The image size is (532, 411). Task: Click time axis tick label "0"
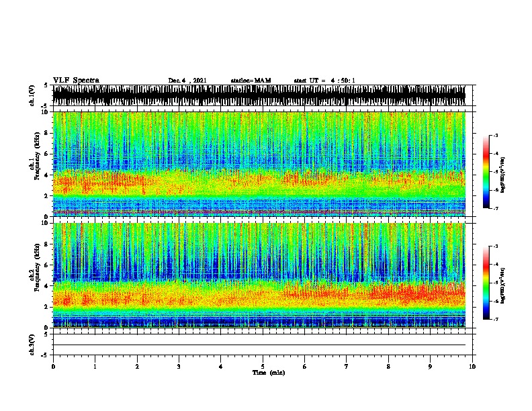click(x=53, y=367)
